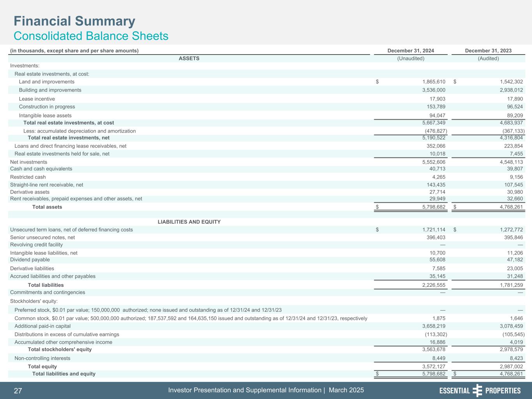The image size is (532, 399).
Task: Click the Additional paid-in capital label
Action: coord(42,326)
